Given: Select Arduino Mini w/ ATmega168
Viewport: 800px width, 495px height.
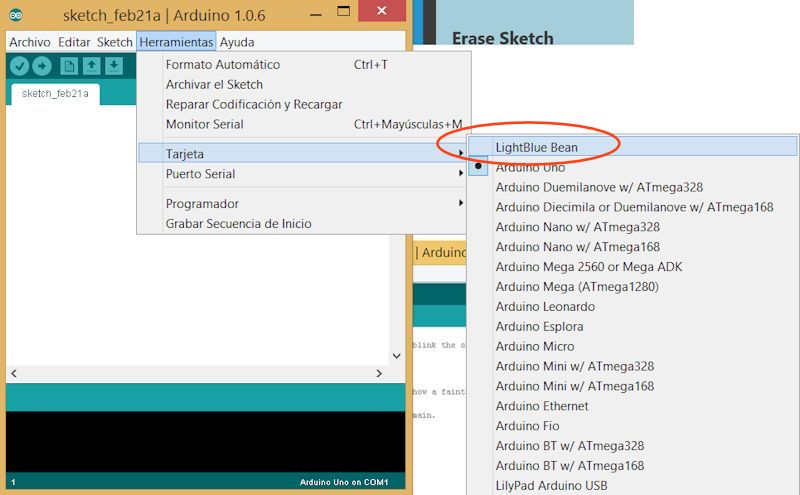Looking at the screenshot, I should 633,386.
